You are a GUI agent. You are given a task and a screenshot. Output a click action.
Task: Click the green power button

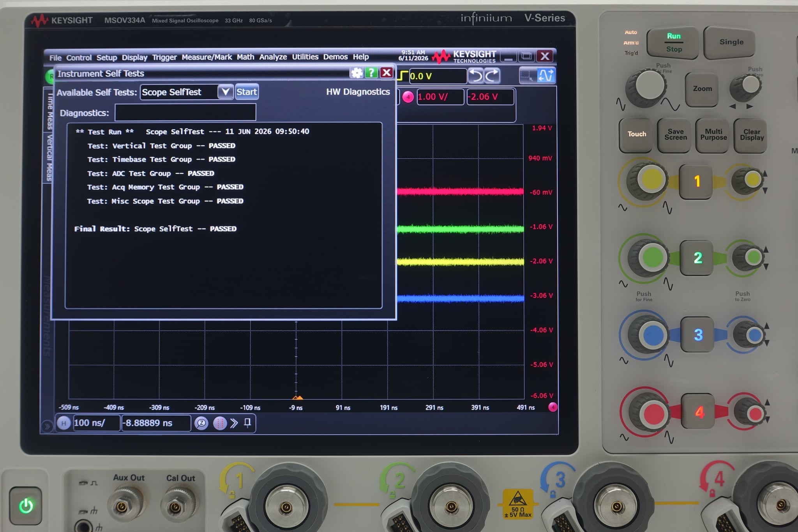[x=26, y=505]
